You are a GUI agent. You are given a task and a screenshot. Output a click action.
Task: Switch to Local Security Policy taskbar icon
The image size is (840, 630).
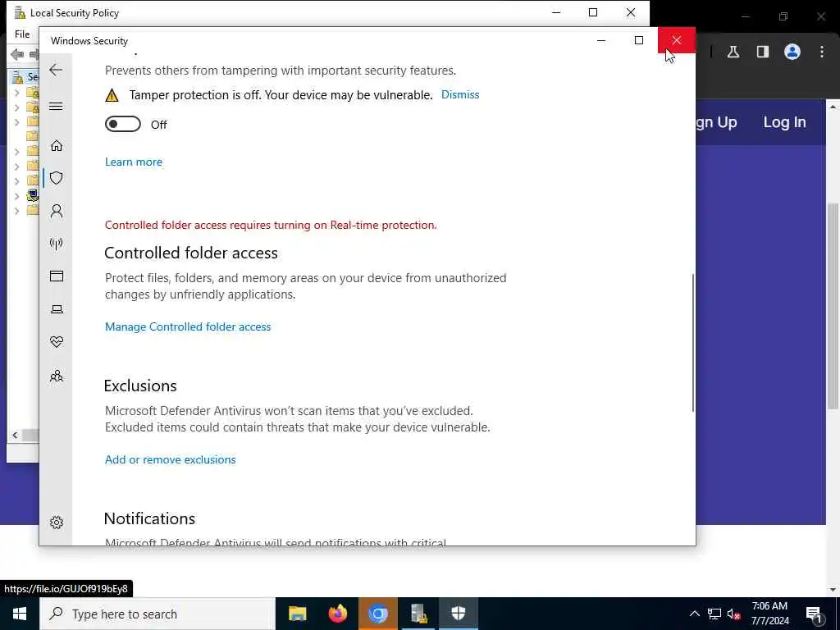tap(418, 614)
